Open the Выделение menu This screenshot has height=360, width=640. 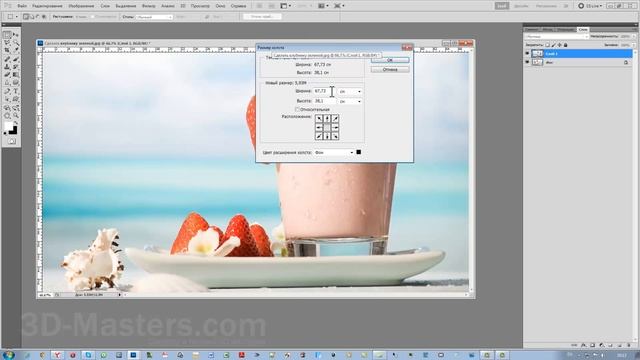(x=126, y=6)
